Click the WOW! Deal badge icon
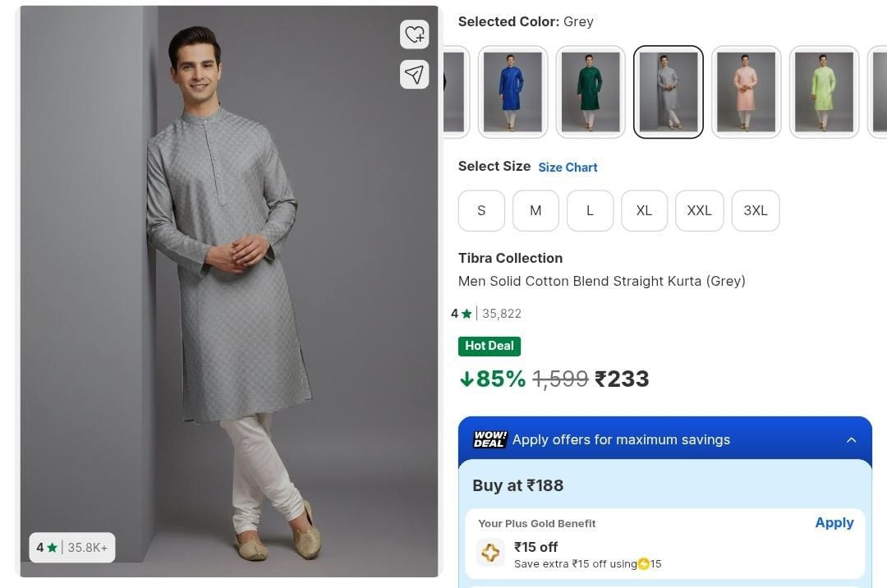Screen dimensions: 887x588 [489, 439]
